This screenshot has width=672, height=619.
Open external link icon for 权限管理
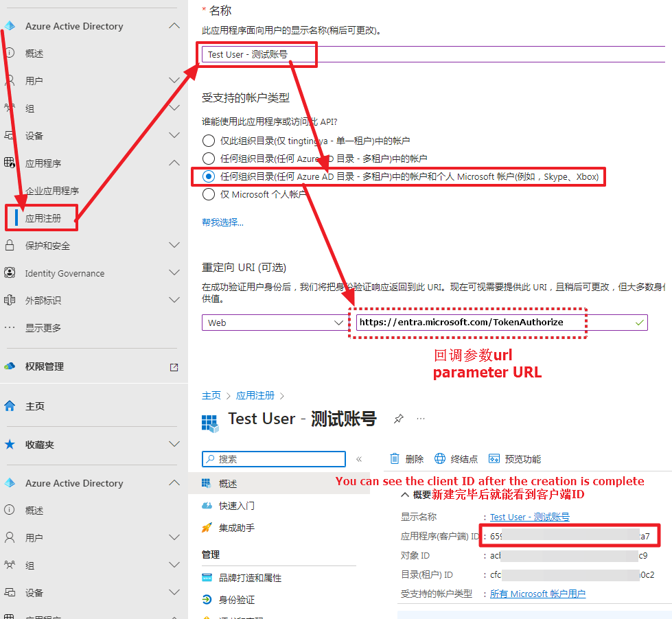(x=174, y=367)
